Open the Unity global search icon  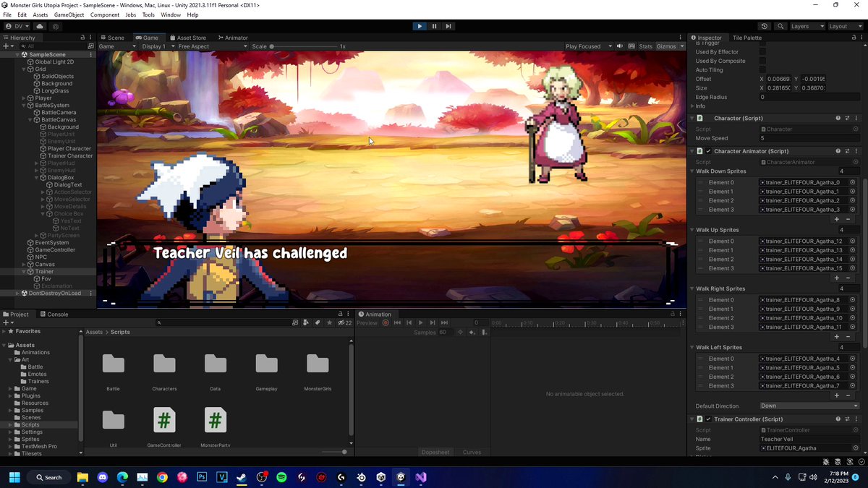click(x=781, y=26)
